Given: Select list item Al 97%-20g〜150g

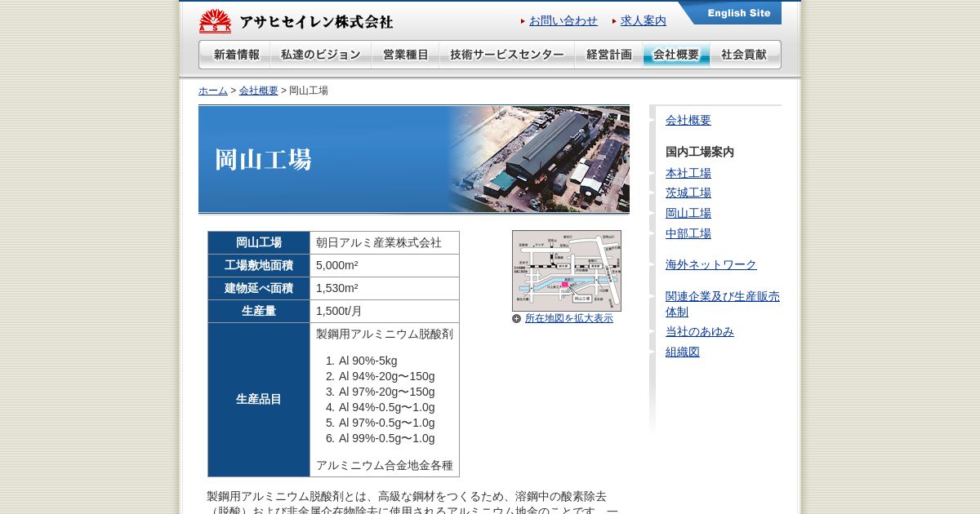Looking at the screenshot, I should [387, 392].
